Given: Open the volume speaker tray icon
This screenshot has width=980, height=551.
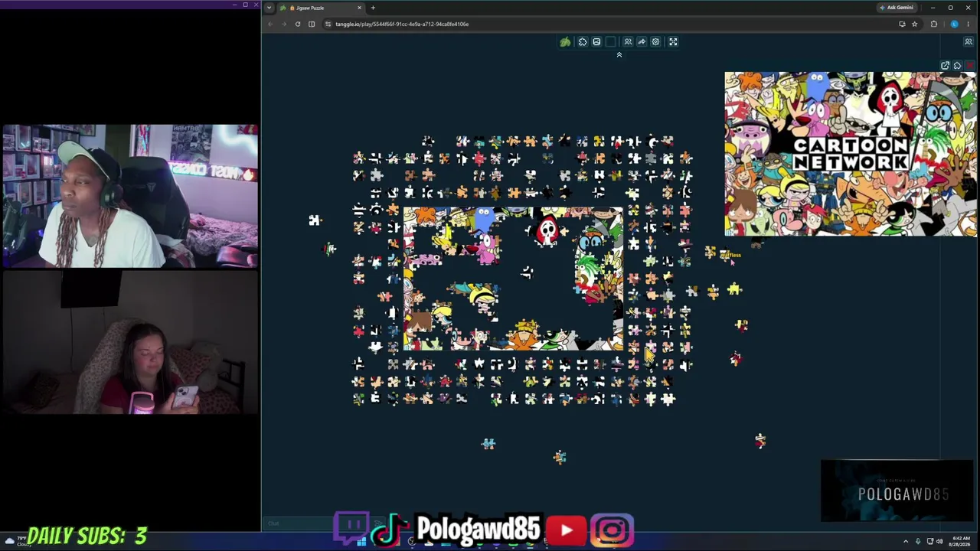Looking at the screenshot, I should pos(941,542).
